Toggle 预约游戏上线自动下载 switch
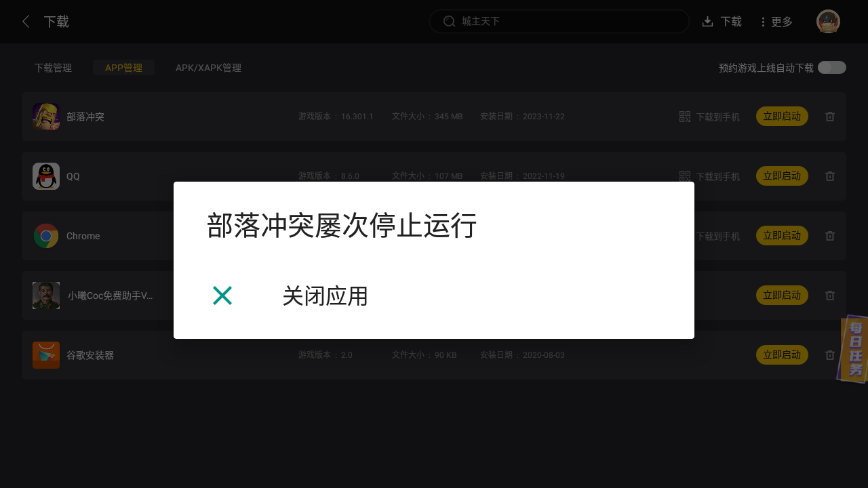This screenshot has width=868, height=488. tap(832, 68)
